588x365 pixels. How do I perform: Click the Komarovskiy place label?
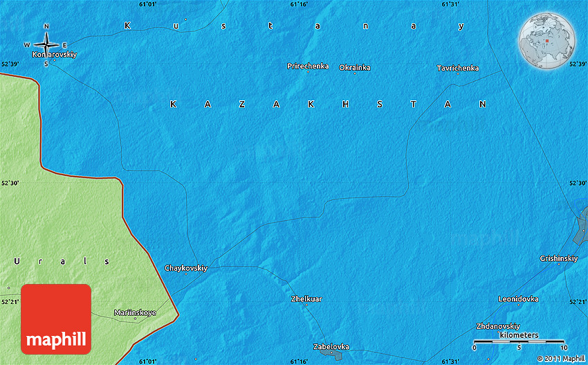coord(55,55)
